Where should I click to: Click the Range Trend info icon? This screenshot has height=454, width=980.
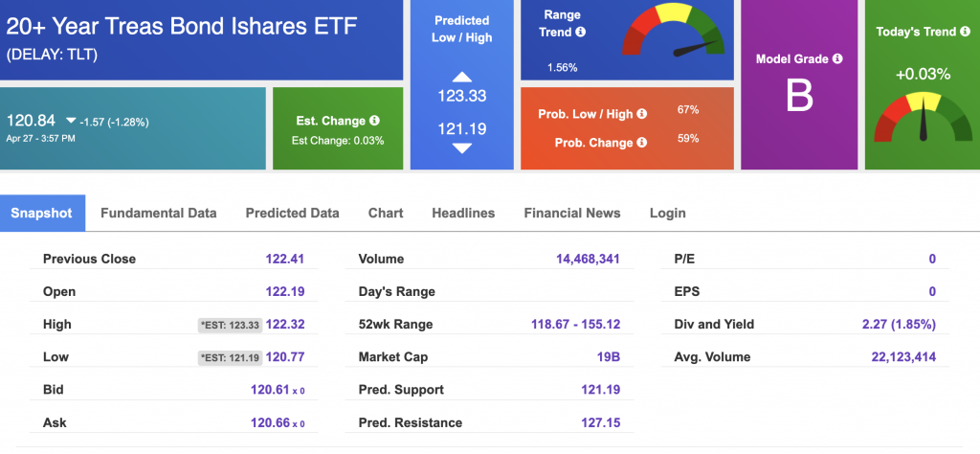pos(581,32)
